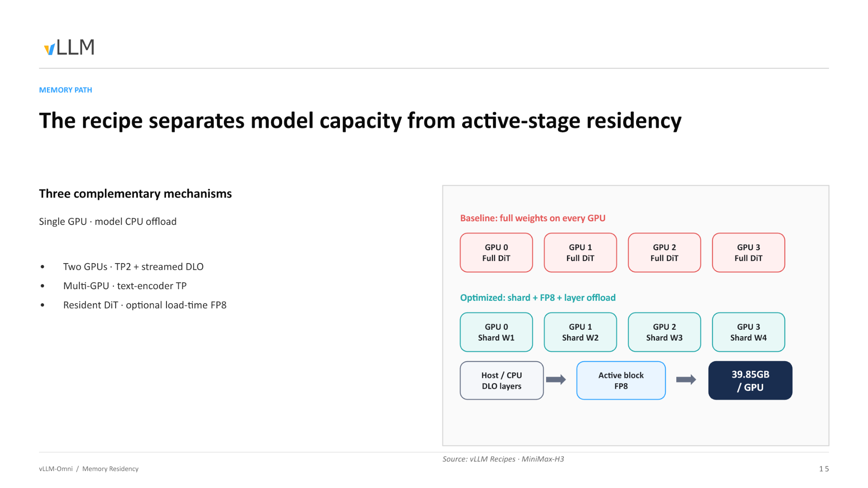Click the 'GPU 1 Full DiT' red box
The width and height of the screenshot is (868, 488).
click(580, 253)
